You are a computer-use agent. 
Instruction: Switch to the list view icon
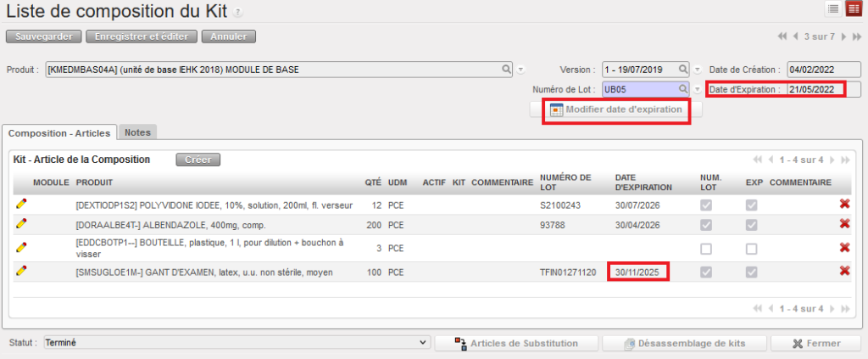832,9
